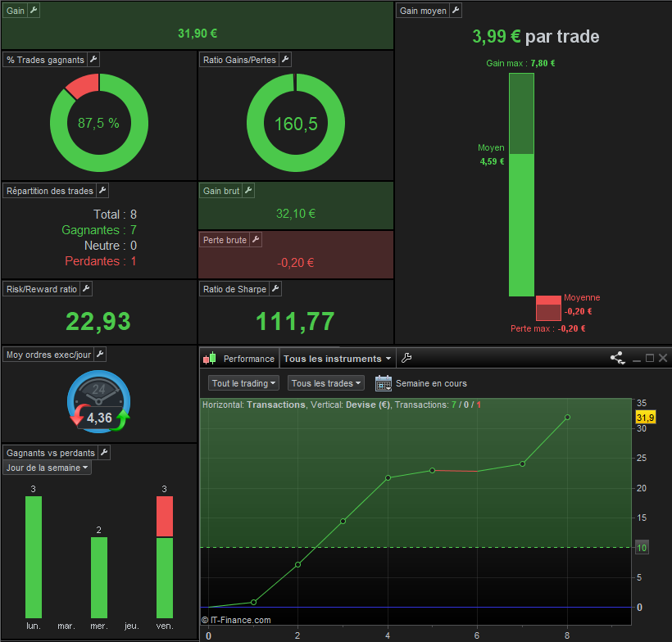Click the 3,99 € par trade value
672x642 pixels.
tap(536, 36)
